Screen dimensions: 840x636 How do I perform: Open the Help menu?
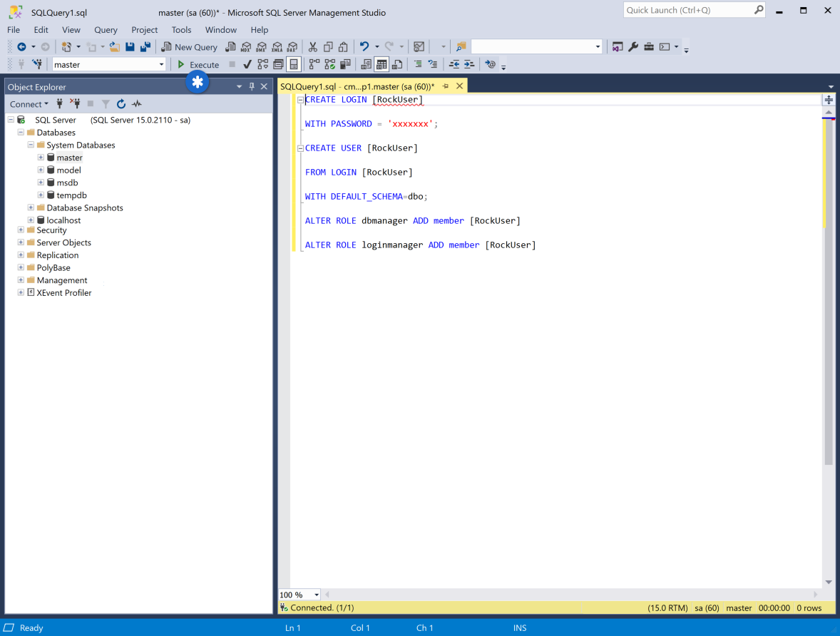coord(260,30)
